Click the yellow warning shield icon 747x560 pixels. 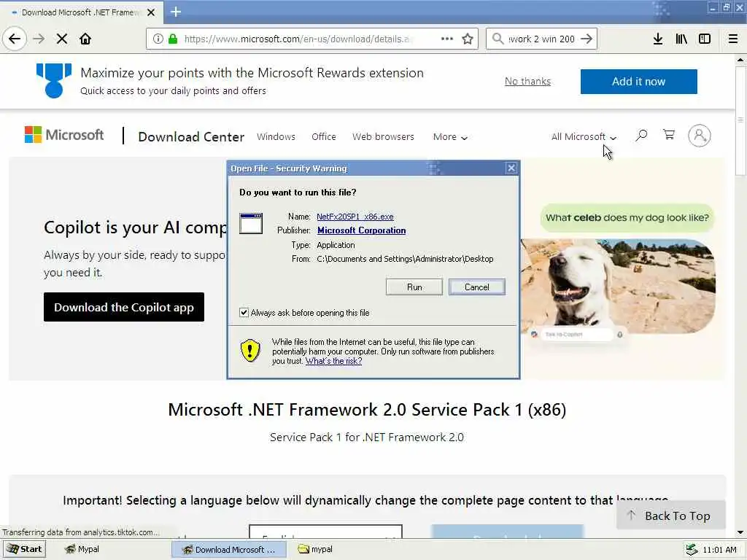pos(249,351)
